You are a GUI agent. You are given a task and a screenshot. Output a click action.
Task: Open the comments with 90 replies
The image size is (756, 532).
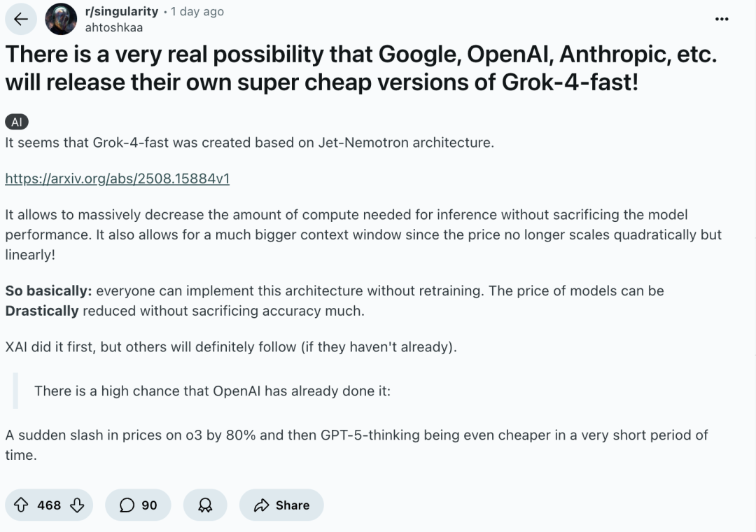(x=138, y=505)
